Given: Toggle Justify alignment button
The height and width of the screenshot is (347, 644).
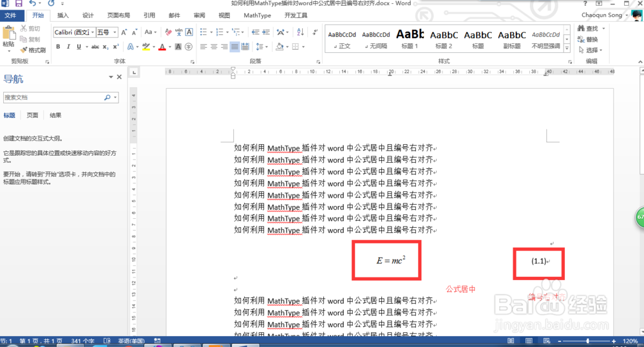Looking at the screenshot, I should (234, 47).
